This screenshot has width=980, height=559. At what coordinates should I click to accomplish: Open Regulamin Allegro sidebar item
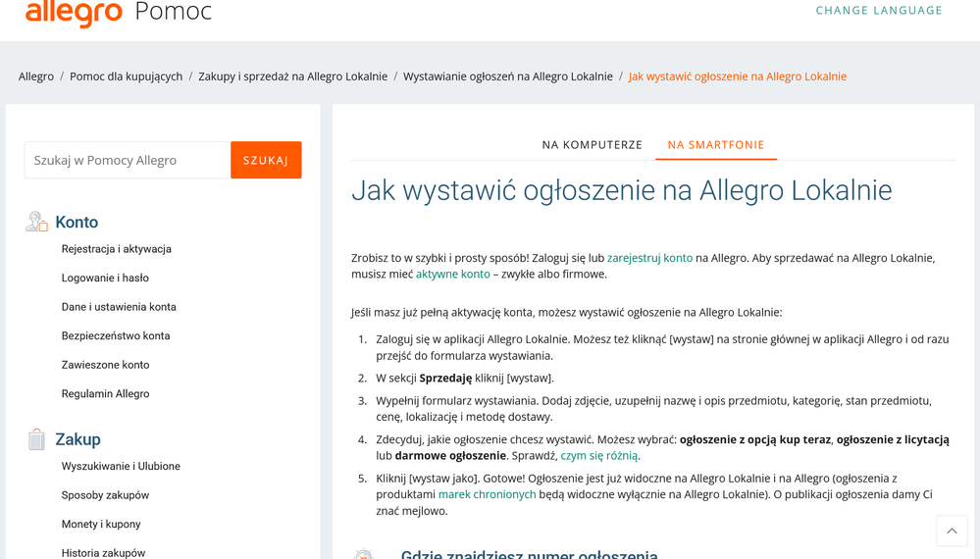point(105,393)
